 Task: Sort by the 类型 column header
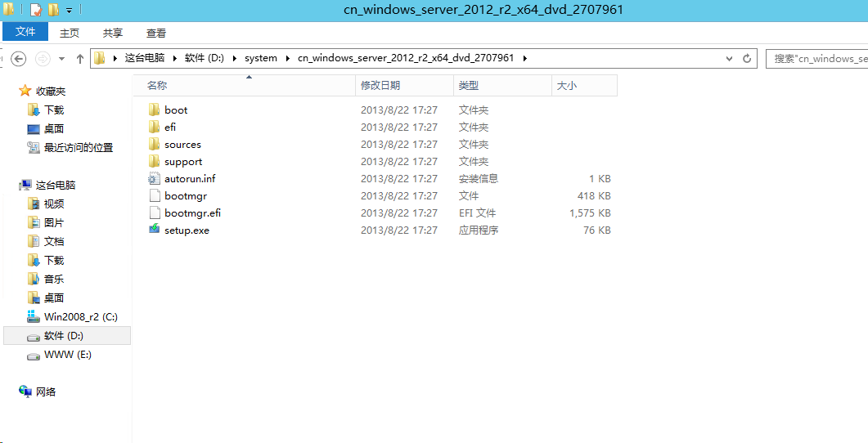(x=502, y=86)
